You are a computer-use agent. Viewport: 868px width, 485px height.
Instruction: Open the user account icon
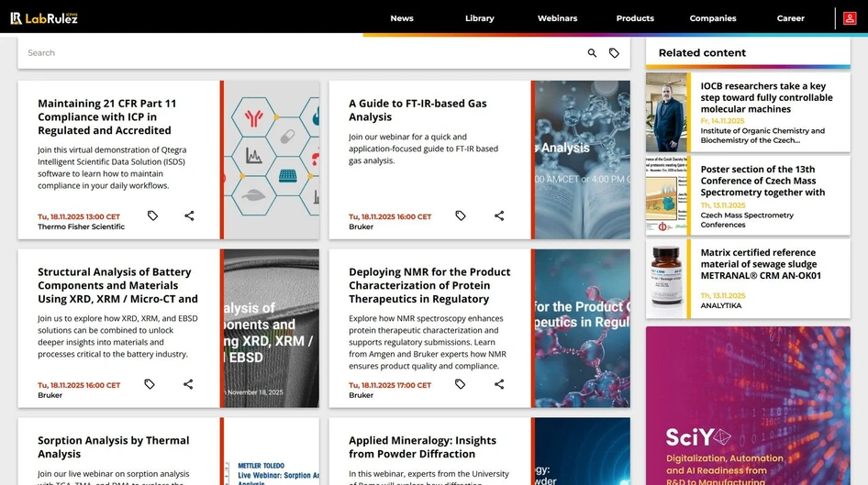point(850,17)
